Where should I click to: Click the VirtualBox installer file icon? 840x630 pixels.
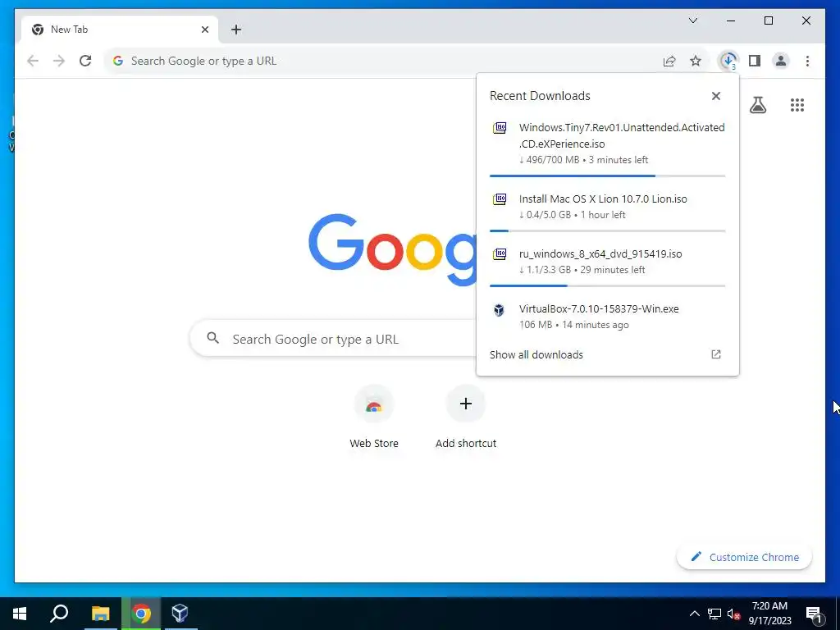499,309
